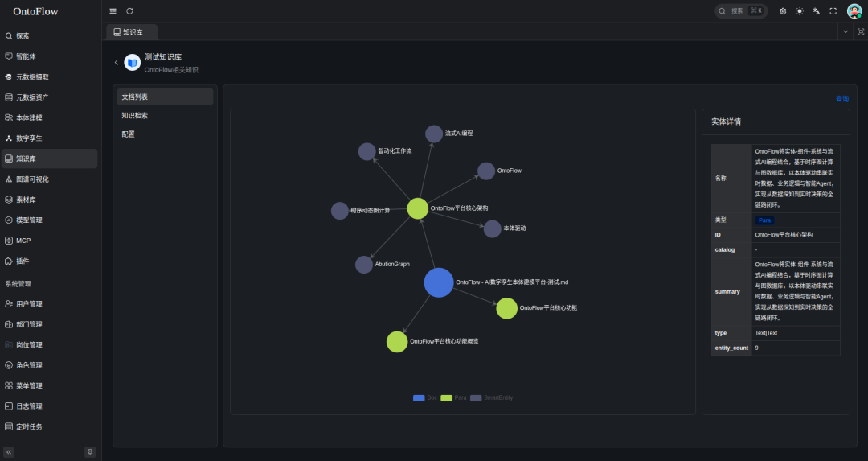Screen dimensions: 868x461
Task: Click the search icon next to 探索
Action: tap(9, 36)
